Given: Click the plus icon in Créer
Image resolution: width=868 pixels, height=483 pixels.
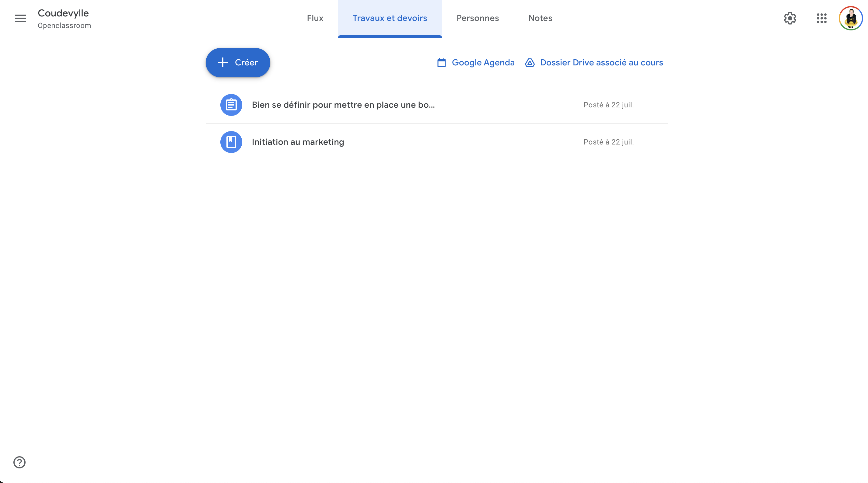Looking at the screenshot, I should [x=223, y=62].
